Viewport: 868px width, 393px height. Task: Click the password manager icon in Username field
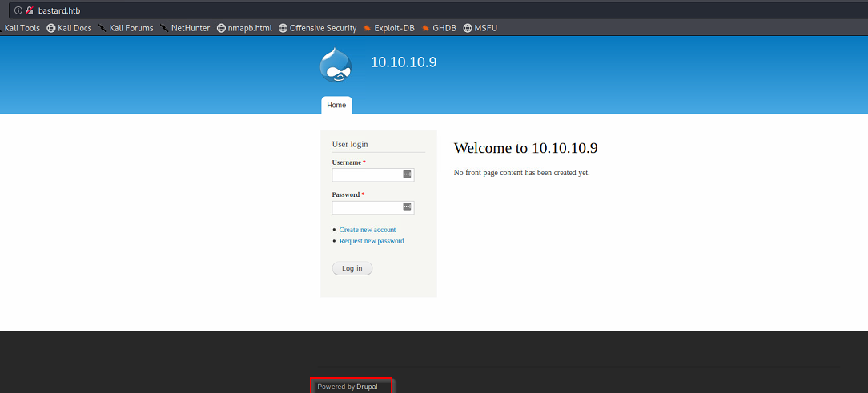407,174
